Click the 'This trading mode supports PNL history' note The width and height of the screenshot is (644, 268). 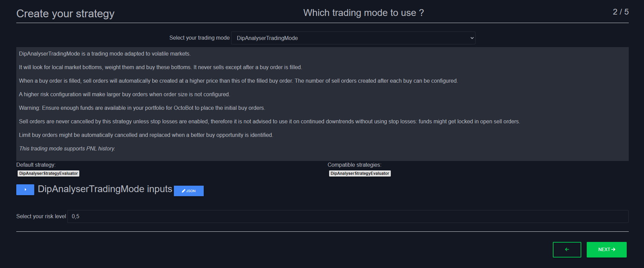point(67,149)
